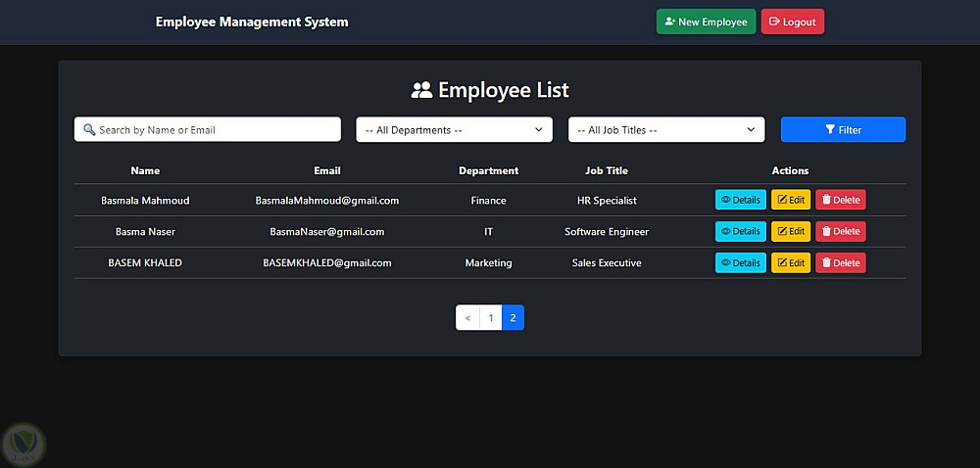Go to previous page with < arrow
980x468 pixels.
click(x=467, y=317)
